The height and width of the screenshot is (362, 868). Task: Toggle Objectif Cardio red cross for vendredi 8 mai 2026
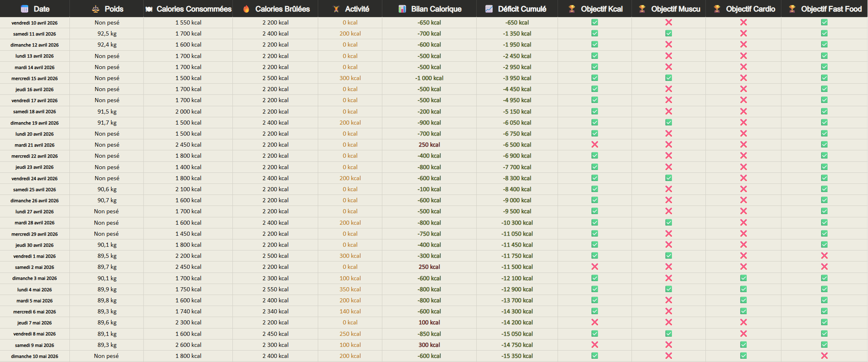[743, 334]
